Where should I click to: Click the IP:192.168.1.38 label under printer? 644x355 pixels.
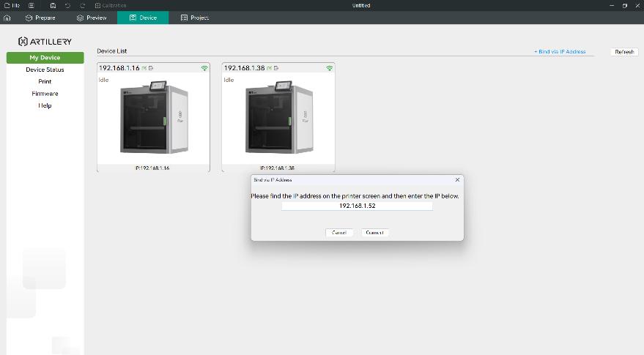(277, 168)
